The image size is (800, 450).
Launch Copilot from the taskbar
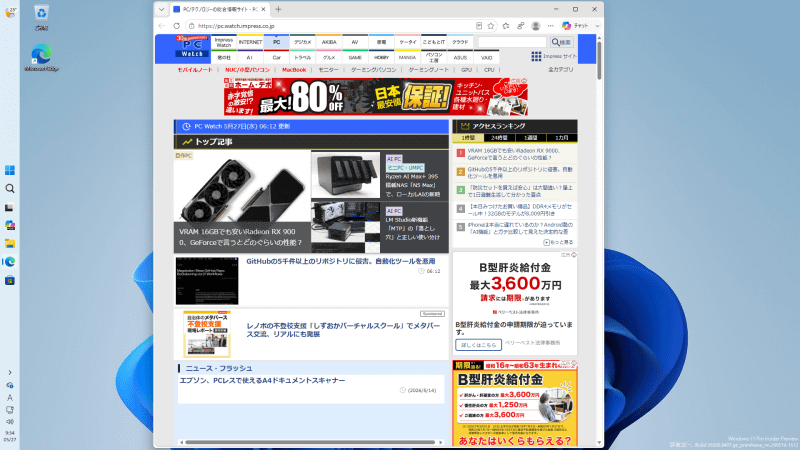pyautogui.click(x=10, y=225)
